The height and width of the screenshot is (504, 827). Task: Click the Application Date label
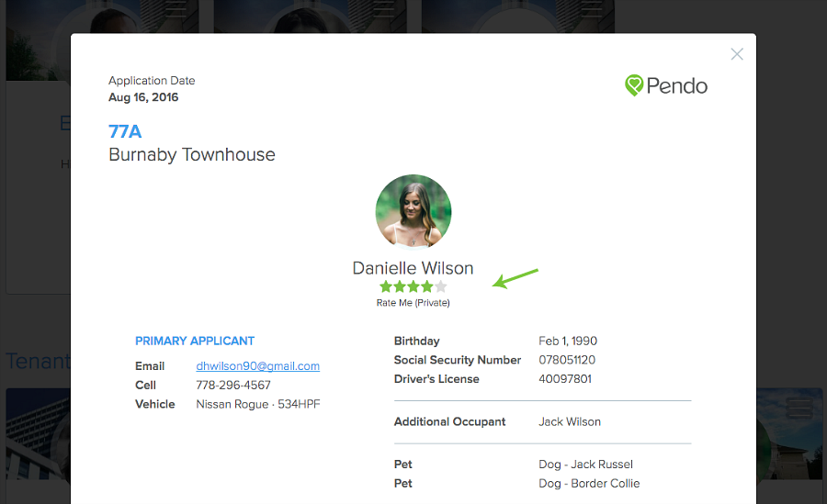point(152,81)
